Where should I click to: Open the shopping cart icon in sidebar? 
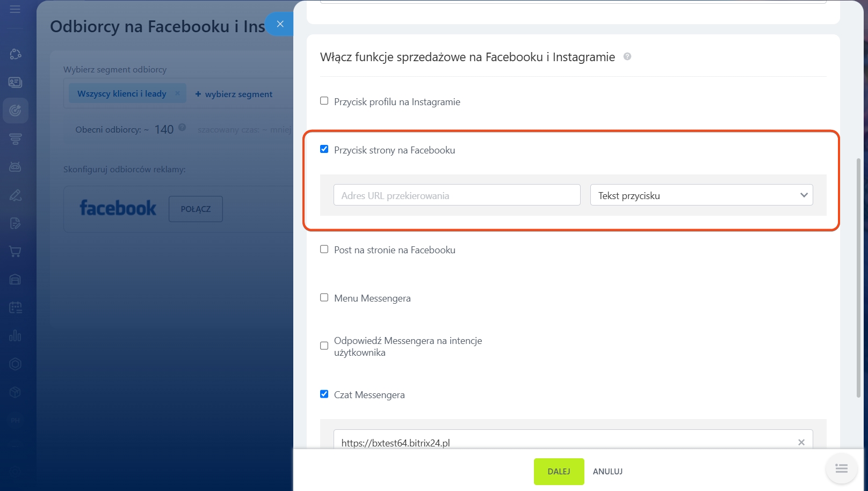coord(15,251)
